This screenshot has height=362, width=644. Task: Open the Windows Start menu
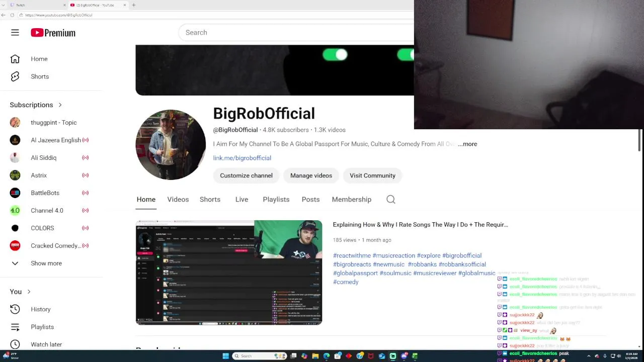click(226, 356)
